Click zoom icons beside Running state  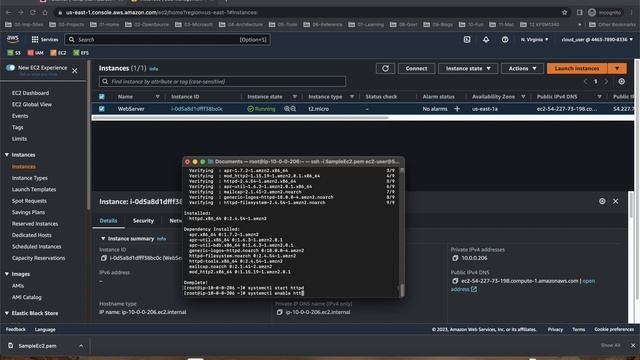coord(290,109)
